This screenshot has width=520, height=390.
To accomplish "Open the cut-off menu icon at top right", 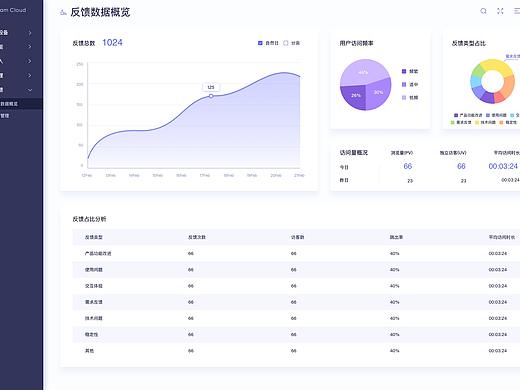I will click(517, 11).
